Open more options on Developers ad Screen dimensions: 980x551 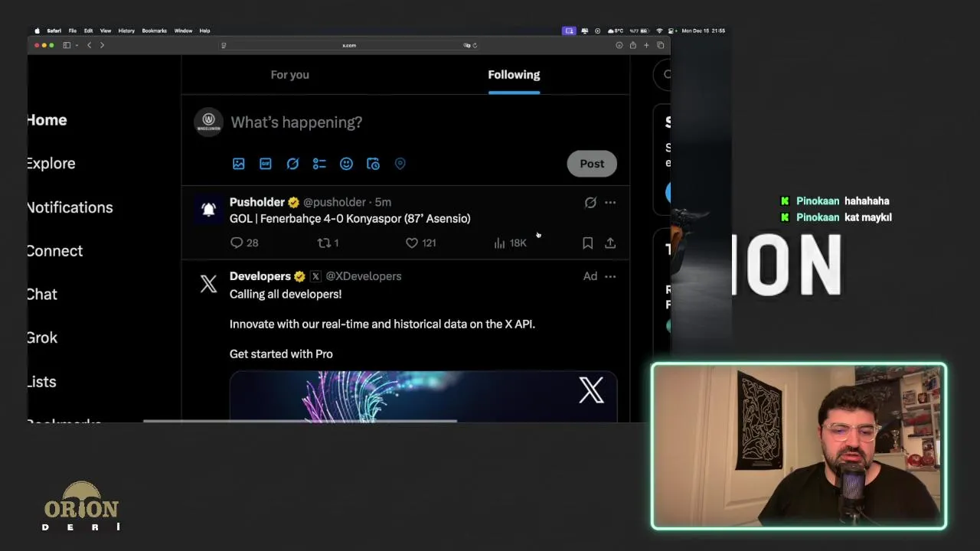click(610, 276)
